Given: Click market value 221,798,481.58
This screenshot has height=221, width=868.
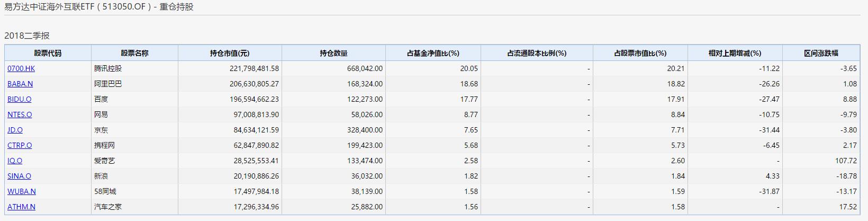Looking at the screenshot, I should click(x=255, y=68).
